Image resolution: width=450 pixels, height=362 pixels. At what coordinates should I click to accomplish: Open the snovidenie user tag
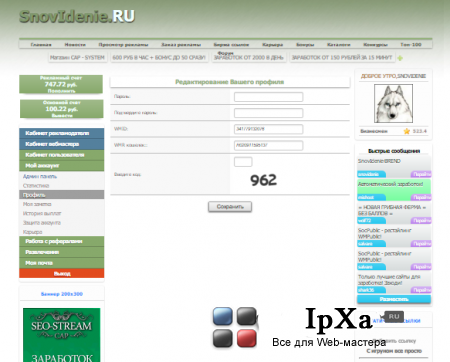click(371, 174)
